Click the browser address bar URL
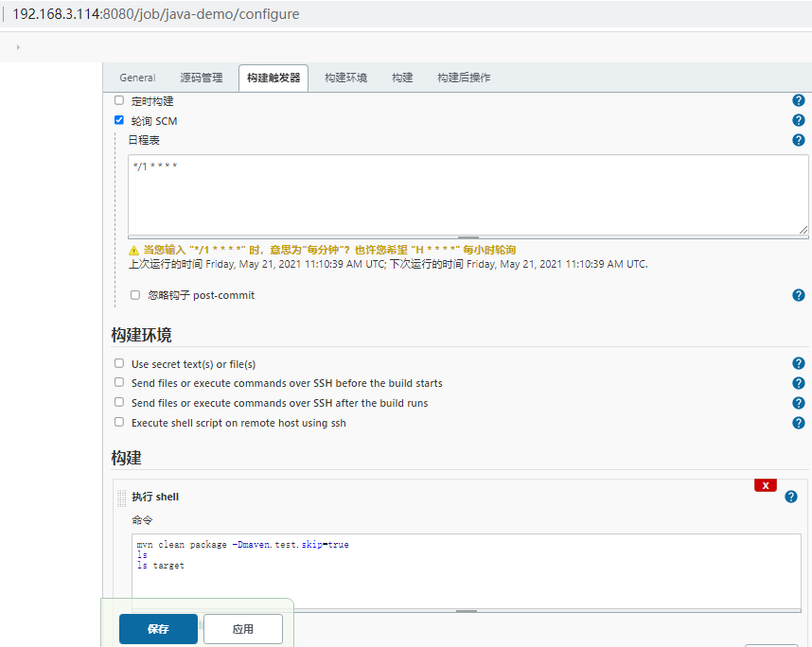 coord(156,14)
